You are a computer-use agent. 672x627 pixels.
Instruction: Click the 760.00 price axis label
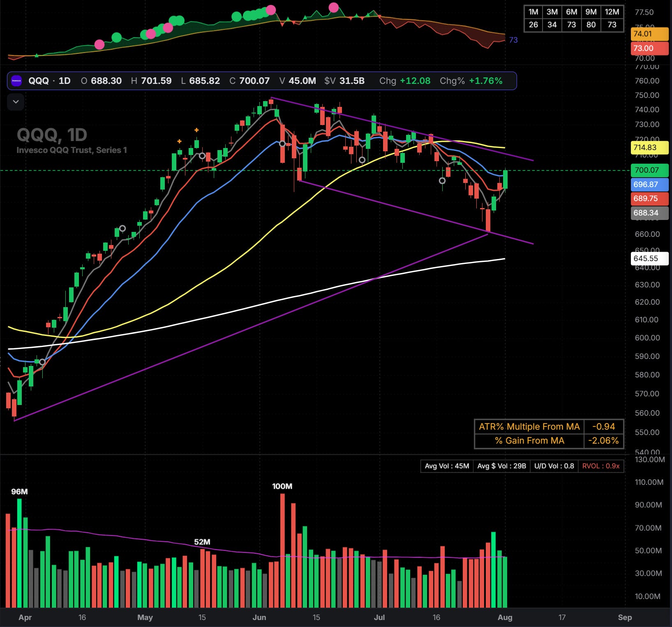point(647,81)
